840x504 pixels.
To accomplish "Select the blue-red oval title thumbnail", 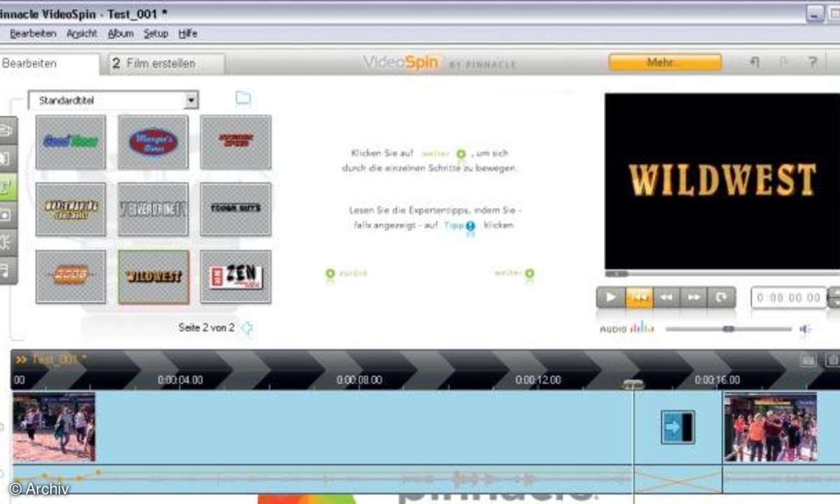I will click(x=153, y=142).
